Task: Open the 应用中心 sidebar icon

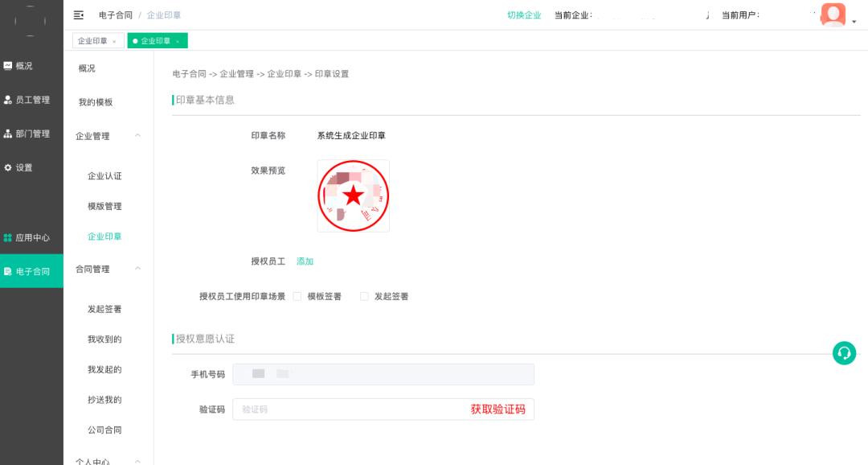Action: [10, 237]
